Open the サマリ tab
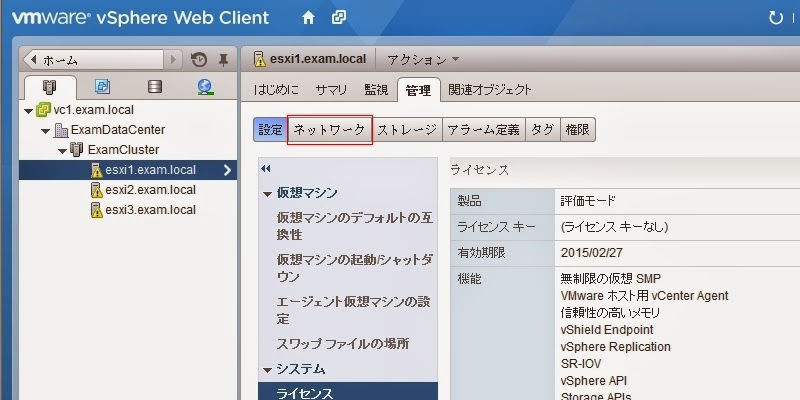This screenshot has width=800, height=400. [331, 90]
